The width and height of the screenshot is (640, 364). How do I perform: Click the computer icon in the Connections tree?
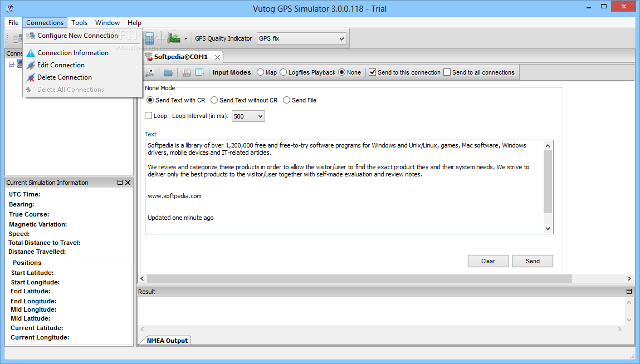pos(19,63)
